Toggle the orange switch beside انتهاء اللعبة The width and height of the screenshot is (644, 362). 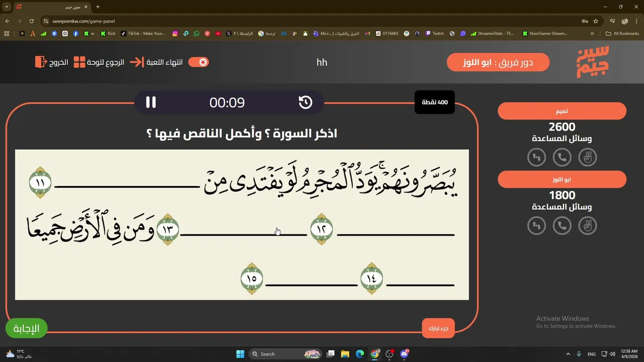click(x=198, y=62)
